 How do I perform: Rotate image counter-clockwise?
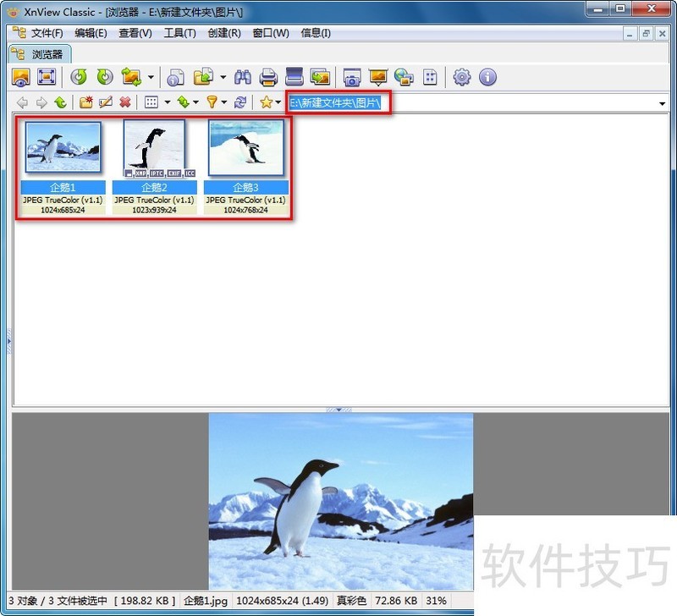pos(79,78)
